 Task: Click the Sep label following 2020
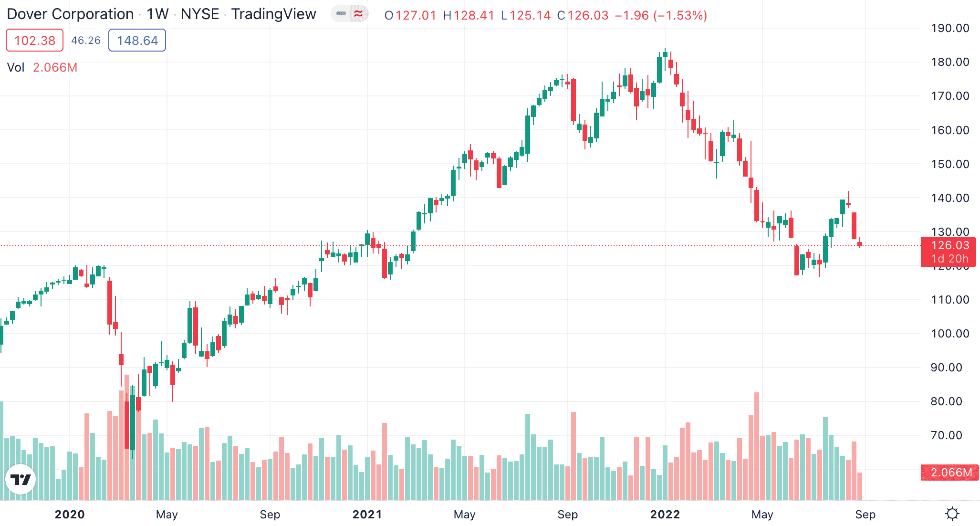point(270,515)
